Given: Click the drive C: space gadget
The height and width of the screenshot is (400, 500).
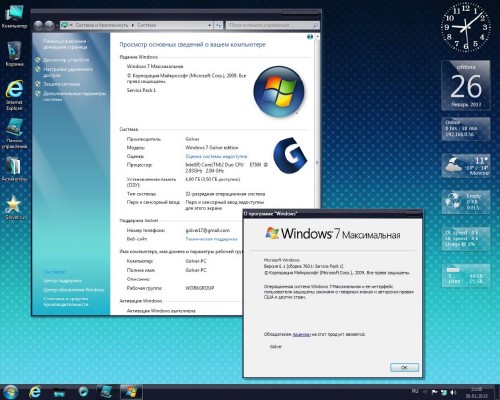Looking at the screenshot, I should coord(466,276).
